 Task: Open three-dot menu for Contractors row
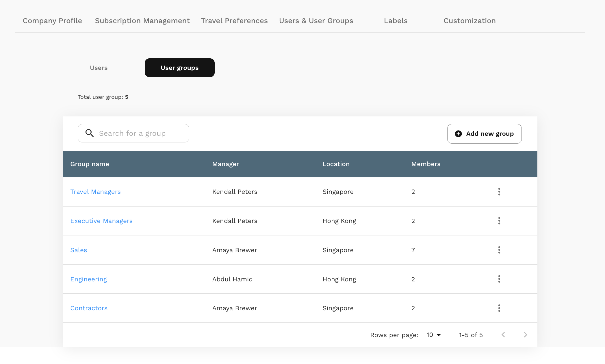click(x=499, y=308)
